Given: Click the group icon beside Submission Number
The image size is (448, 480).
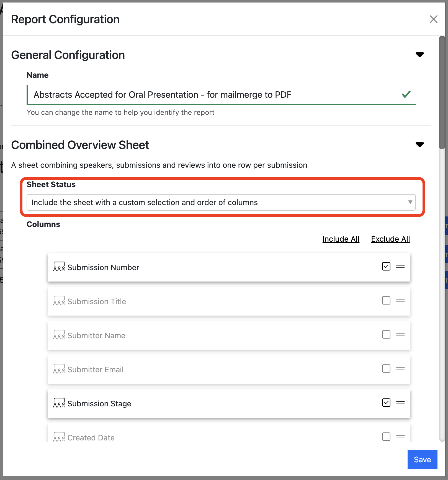Looking at the screenshot, I should coord(59,267).
